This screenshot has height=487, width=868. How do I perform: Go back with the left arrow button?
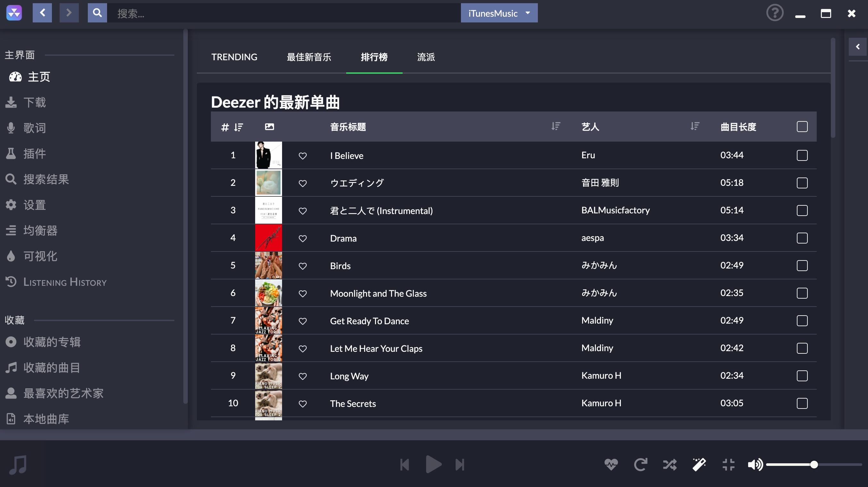click(x=42, y=13)
